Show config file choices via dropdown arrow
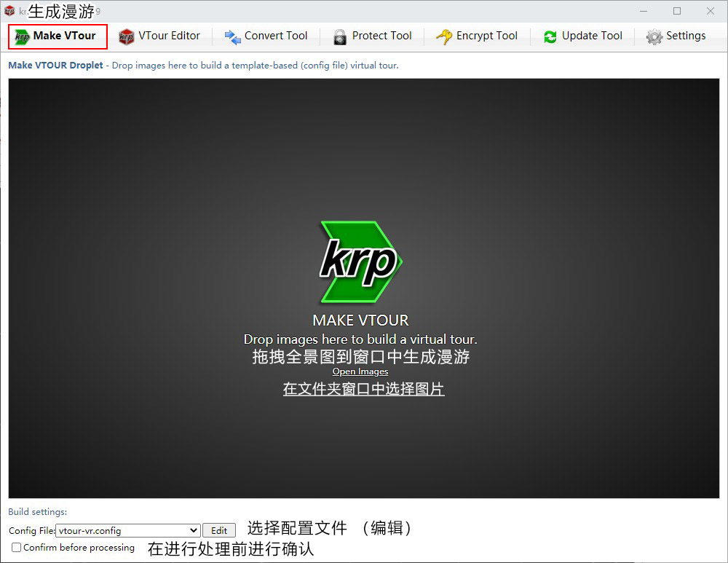728x563 pixels. point(193,530)
